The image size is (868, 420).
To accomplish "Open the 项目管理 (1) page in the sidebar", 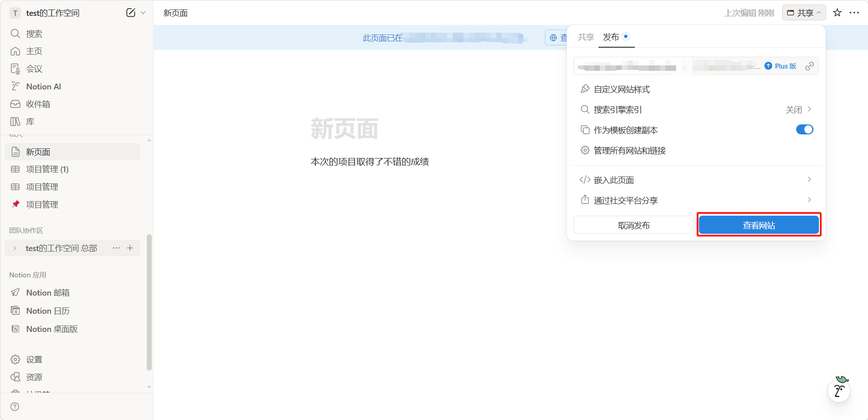I will tap(47, 169).
